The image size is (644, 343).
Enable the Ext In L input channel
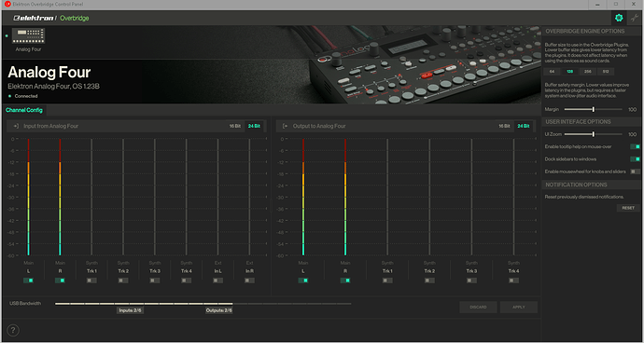[218, 281]
